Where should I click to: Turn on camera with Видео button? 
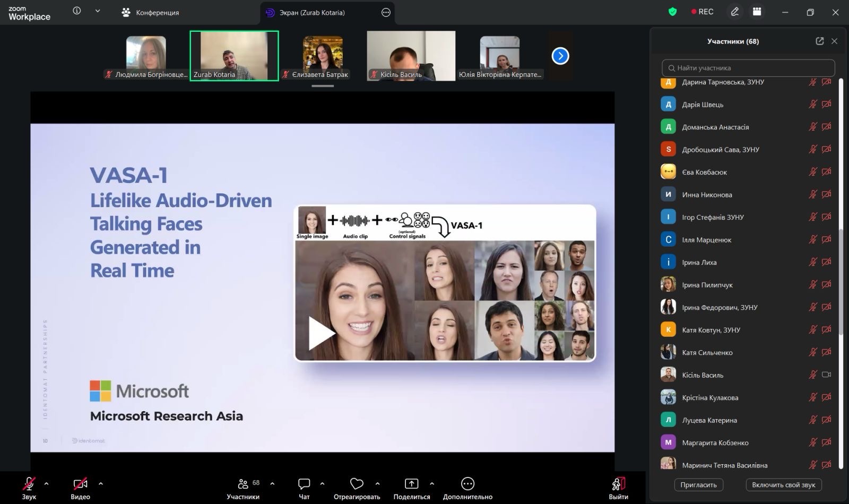coord(80,484)
